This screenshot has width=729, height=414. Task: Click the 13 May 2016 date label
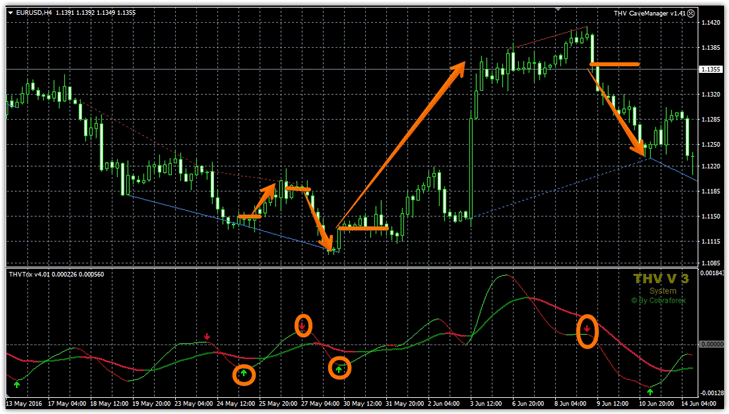26,405
